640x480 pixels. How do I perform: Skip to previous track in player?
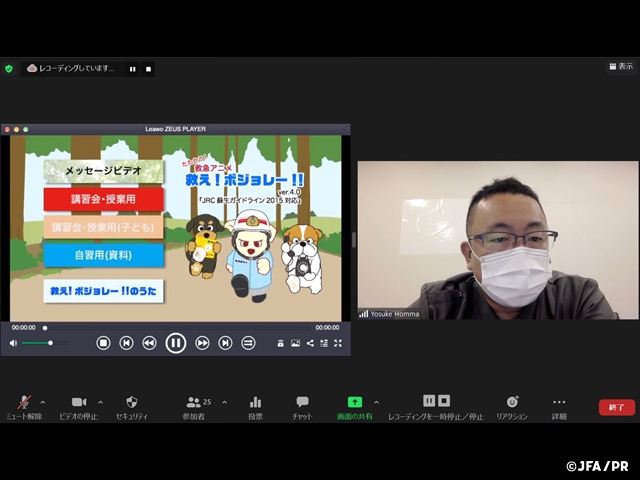click(x=126, y=343)
